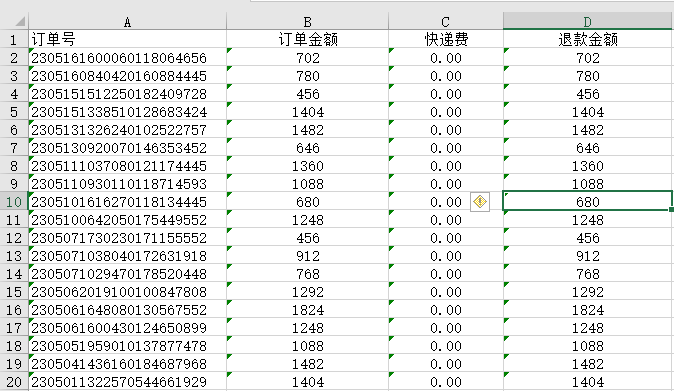This screenshot has width=674, height=391.
Task: Click order amount 680 in row 10
Action: [x=307, y=202]
